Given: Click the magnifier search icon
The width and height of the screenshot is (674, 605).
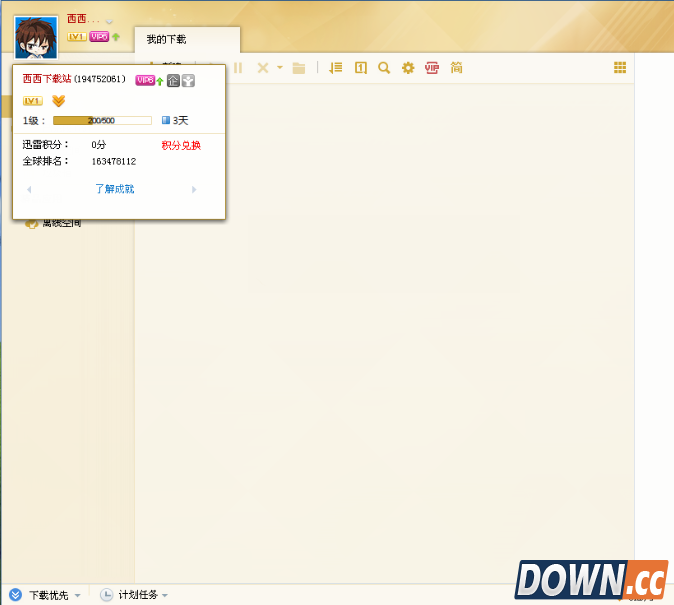Looking at the screenshot, I should click(384, 68).
